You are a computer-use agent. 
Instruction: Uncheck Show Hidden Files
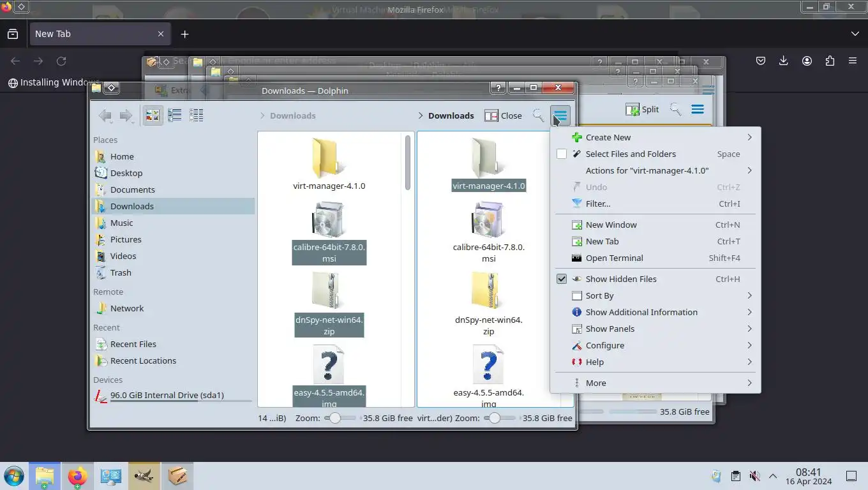coord(562,279)
